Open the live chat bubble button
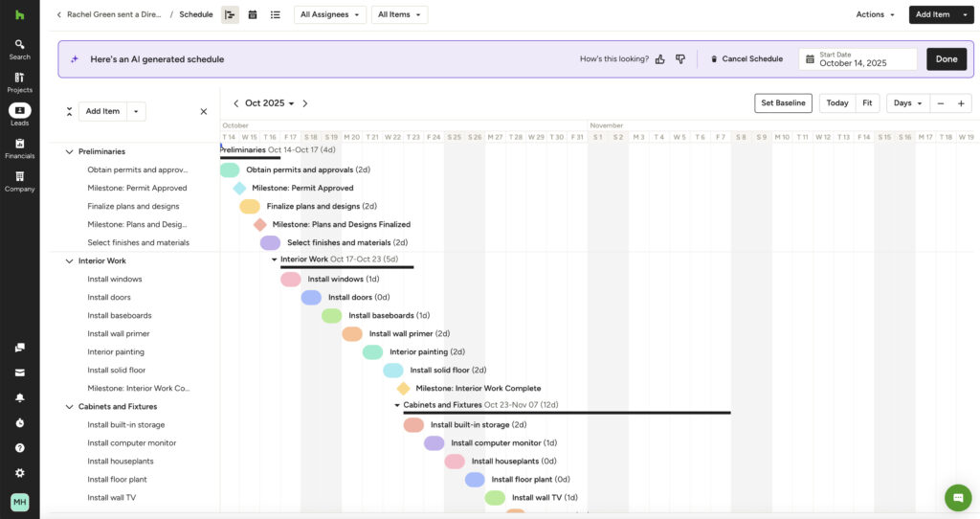The height and width of the screenshot is (519, 980). [957, 498]
